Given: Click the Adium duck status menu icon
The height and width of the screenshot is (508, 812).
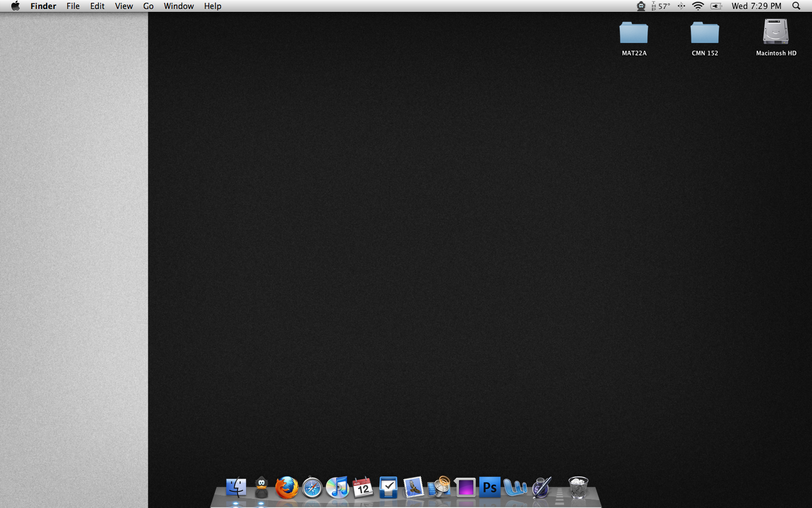Looking at the screenshot, I should point(641,6).
